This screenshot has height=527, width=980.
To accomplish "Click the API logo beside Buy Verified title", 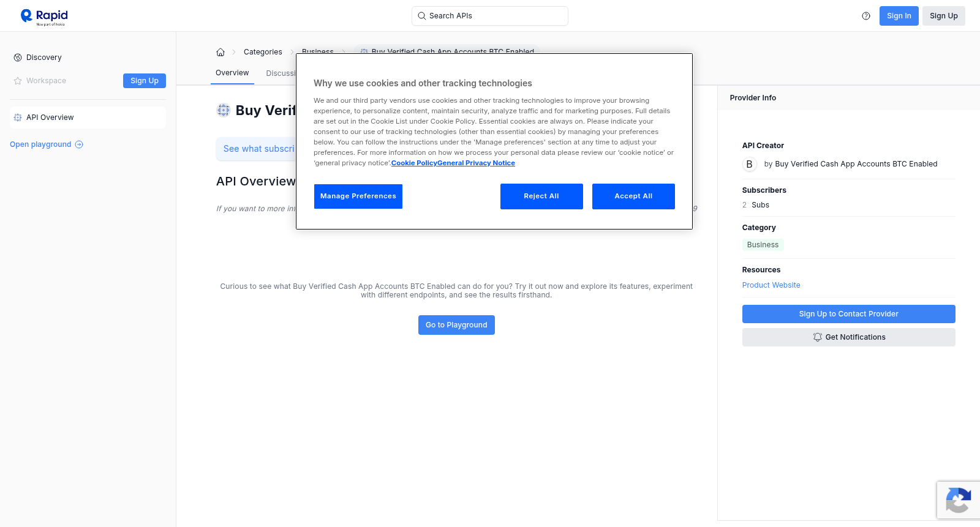I will 224,110.
